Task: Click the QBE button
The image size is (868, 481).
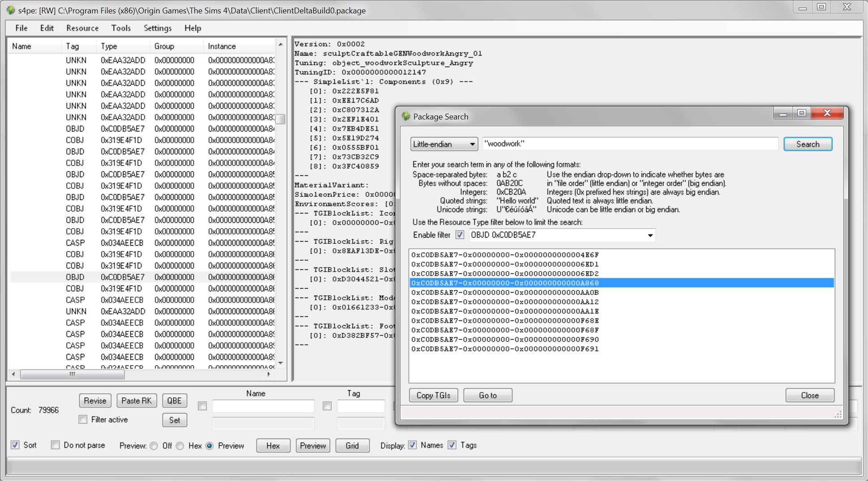Action: pyautogui.click(x=174, y=400)
